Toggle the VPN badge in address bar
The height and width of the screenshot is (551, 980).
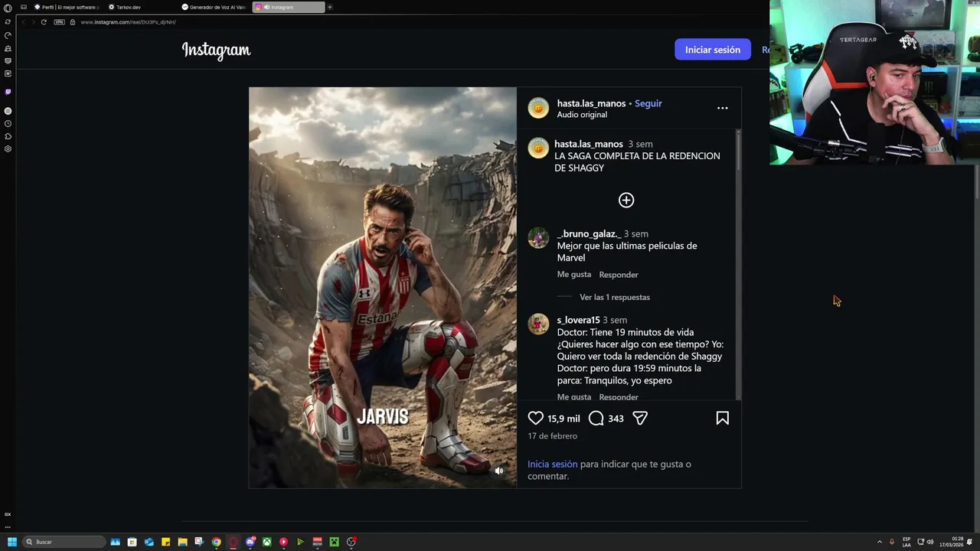point(59,22)
